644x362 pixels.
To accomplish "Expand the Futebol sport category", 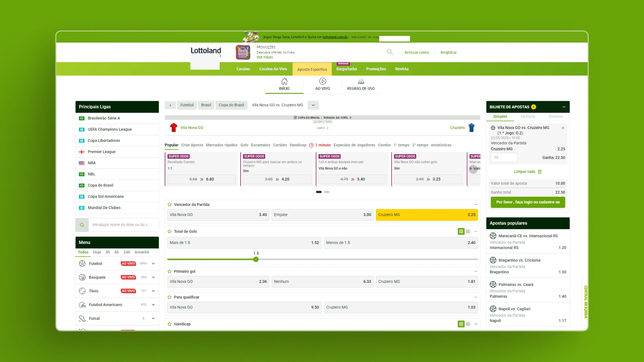I will [153, 263].
